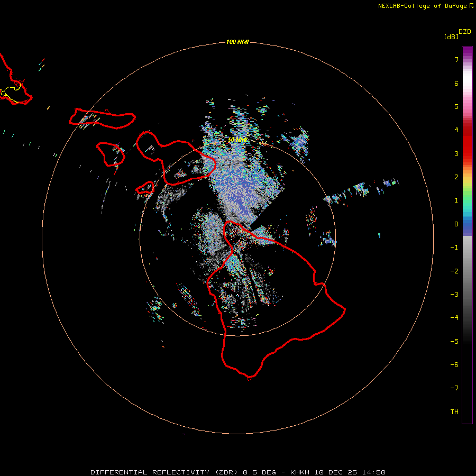
Task: Click the DZD product label above the color bar
Action: coord(465,32)
